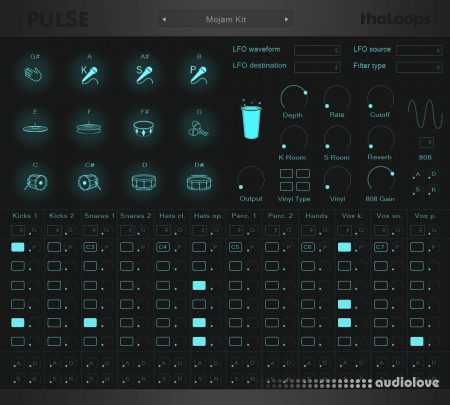Screen dimensions: 450x405
Task: Click the snare vocal microphone pad labeled A#
Action: (x=144, y=75)
